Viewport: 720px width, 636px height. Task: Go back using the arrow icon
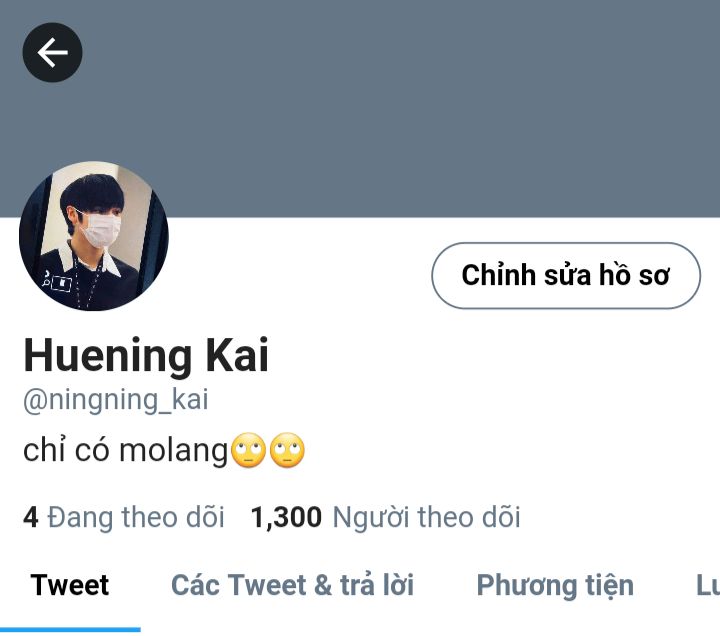pos(52,52)
